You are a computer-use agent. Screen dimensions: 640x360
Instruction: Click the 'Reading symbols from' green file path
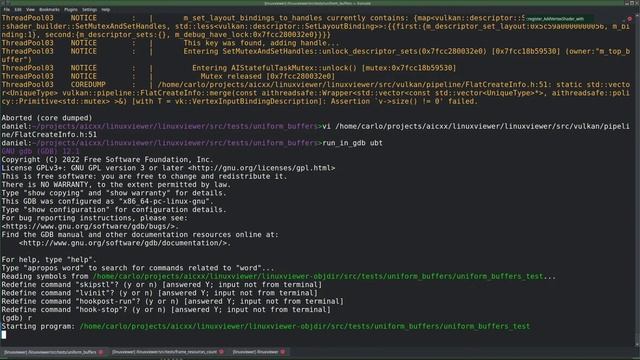tap(318, 276)
